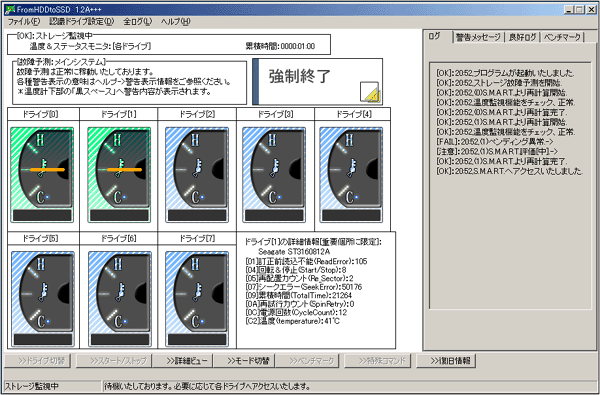The width and height of the screenshot is (600, 395).
Task: Click the >>ベンチマーク button
Action: point(307,361)
